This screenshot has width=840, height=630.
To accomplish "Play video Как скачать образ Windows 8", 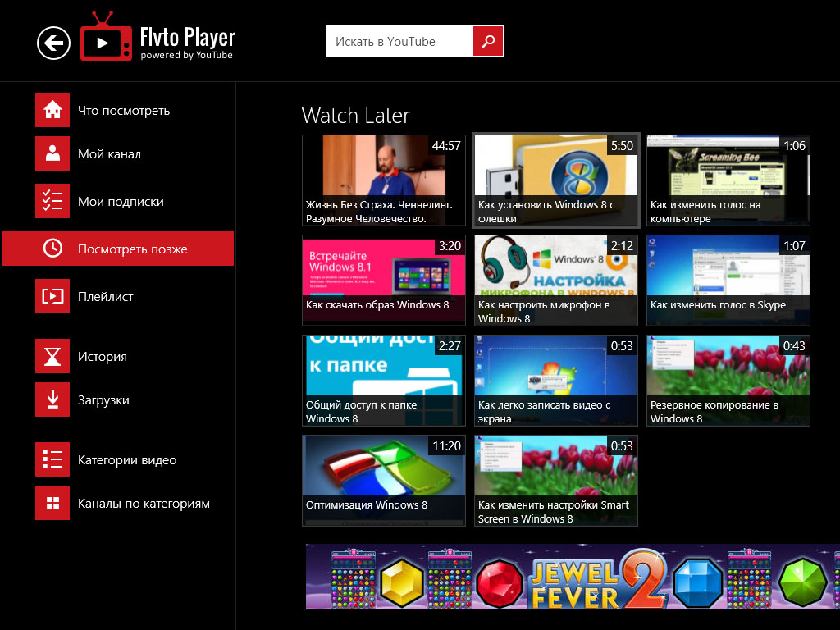I will coord(384,281).
